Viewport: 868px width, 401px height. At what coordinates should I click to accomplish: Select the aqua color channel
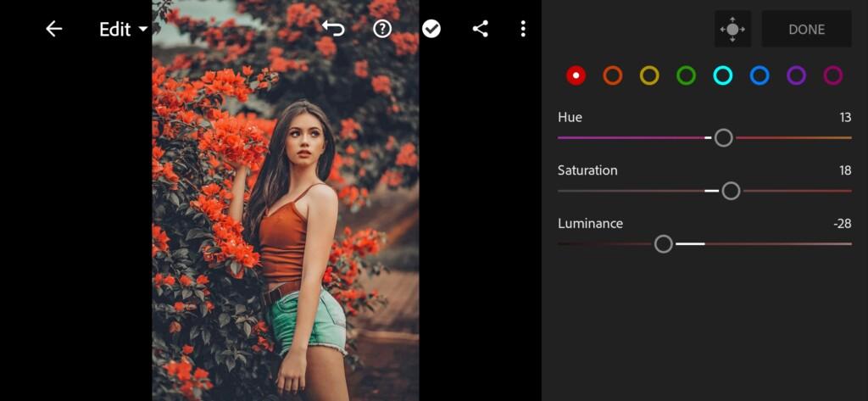723,75
